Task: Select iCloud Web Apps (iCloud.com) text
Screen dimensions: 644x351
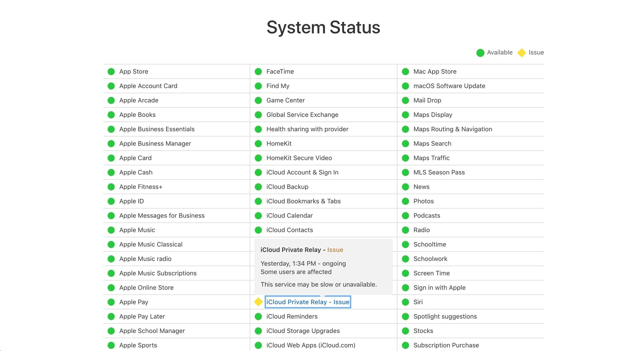Action: pos(311,345)
